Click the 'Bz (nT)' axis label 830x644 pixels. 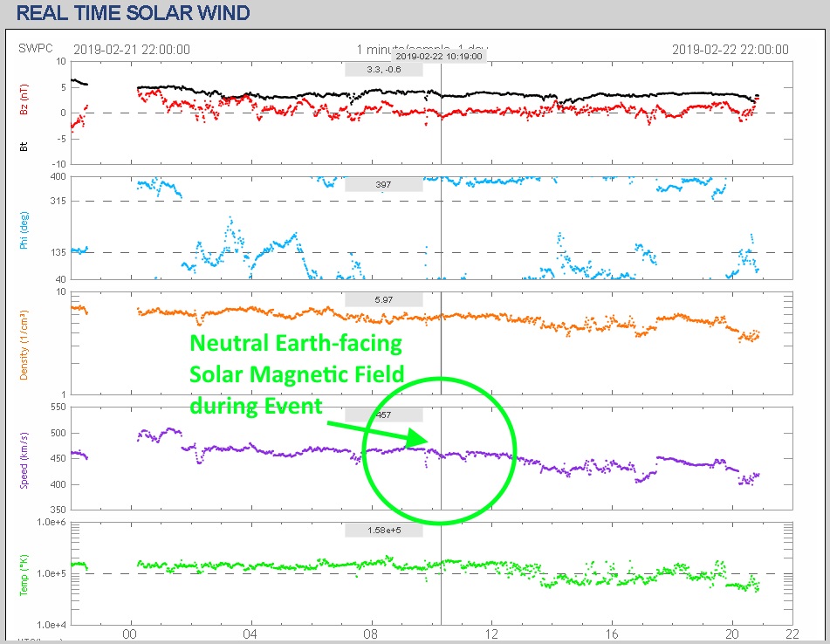pos(24,99)
